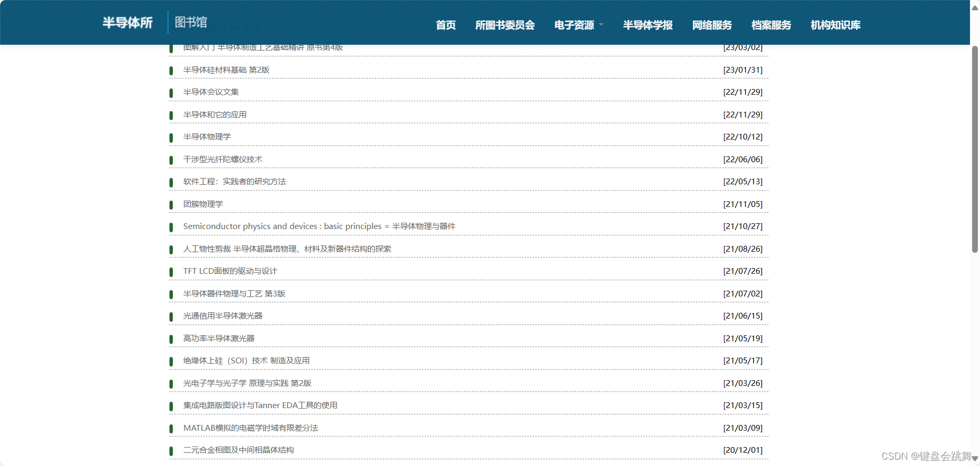
Task: Click date [21/03/09] beside MATLAB entry
Action: point(743,428)
